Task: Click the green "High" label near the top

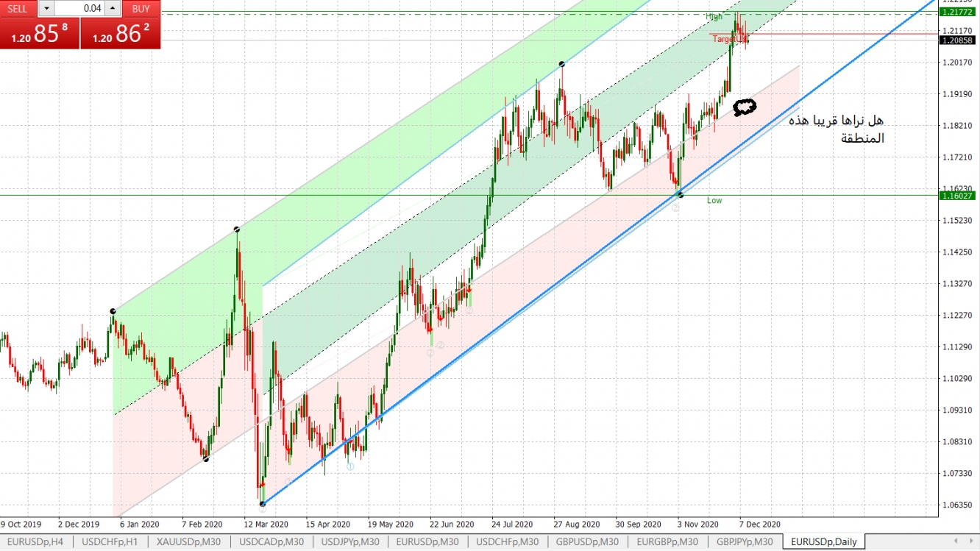Action: (714, 16)
